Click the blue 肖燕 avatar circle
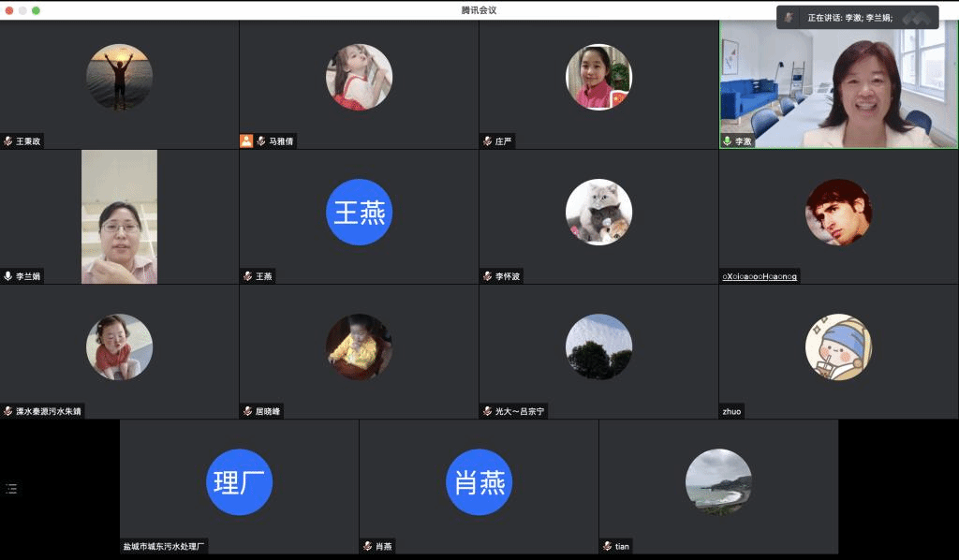The width and height of the screenshot is (959, 560). [479, 482]
